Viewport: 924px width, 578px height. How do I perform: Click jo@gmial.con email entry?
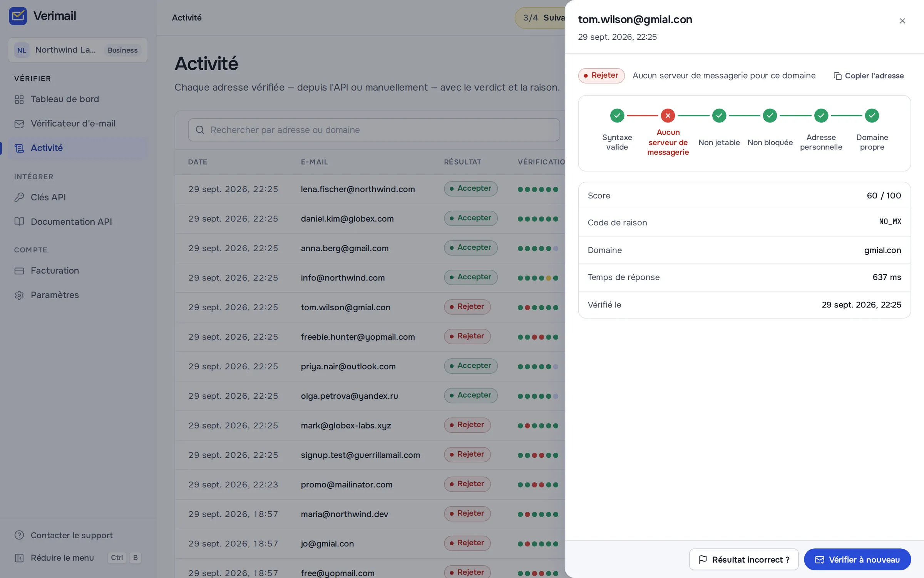(x=327, y=544)
